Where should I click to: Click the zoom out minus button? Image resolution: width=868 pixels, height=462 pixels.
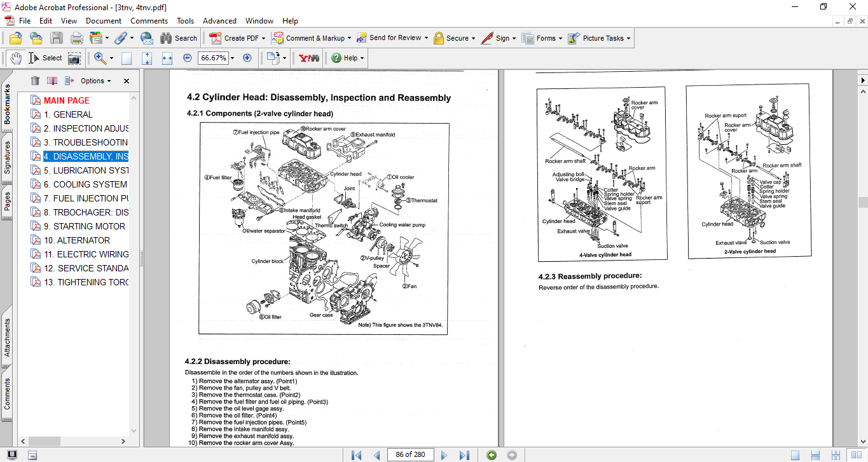pos(188,58)
